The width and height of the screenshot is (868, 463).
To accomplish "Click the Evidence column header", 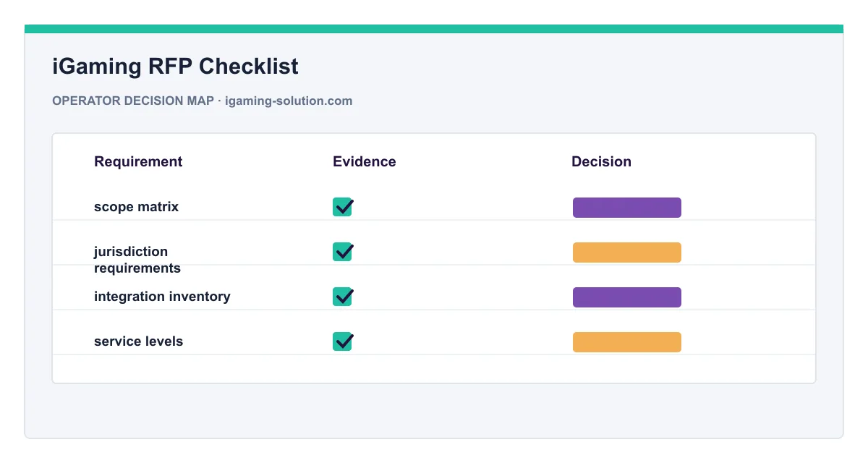I will [x=365, y=161].
